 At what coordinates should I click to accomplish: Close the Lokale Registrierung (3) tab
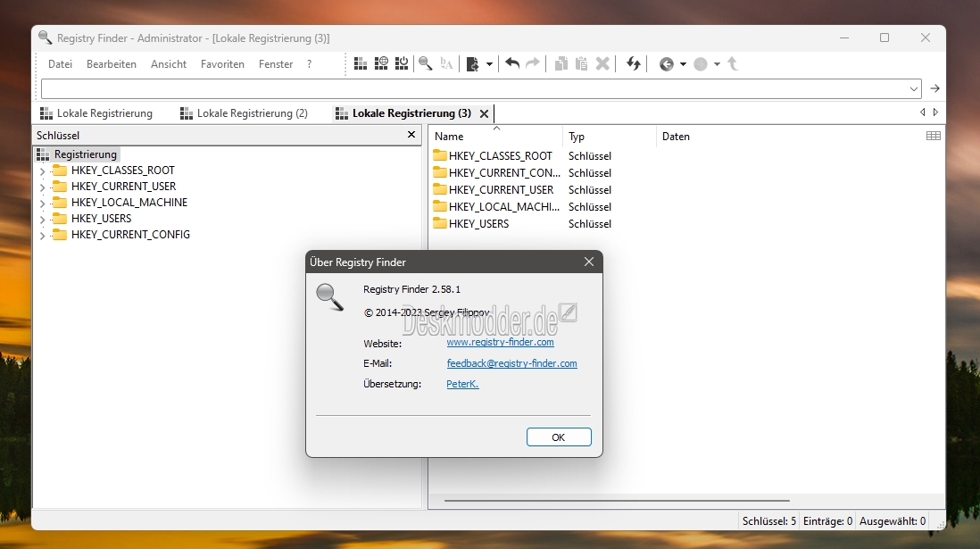pos(484,113)
